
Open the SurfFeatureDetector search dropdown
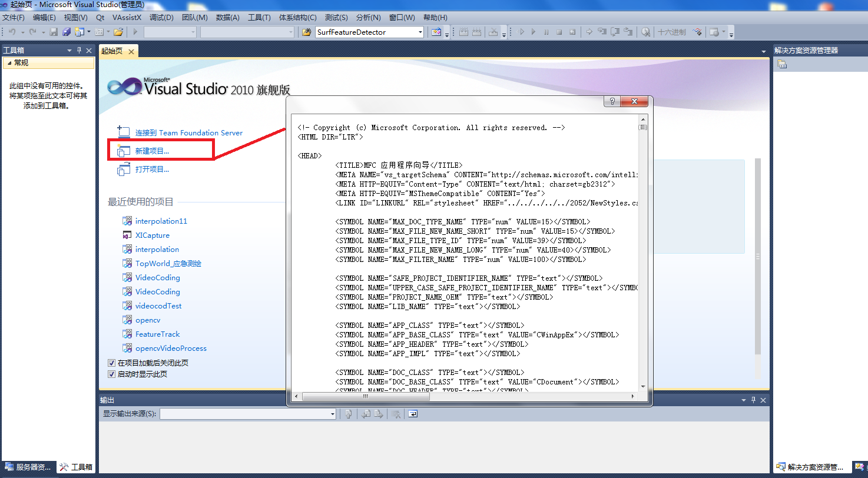[420, 32]
